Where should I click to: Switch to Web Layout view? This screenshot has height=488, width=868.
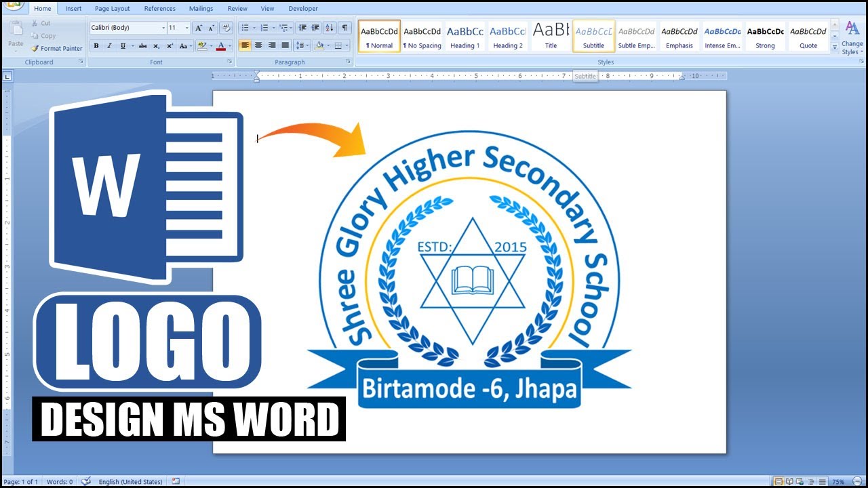[x=800, y=482]
